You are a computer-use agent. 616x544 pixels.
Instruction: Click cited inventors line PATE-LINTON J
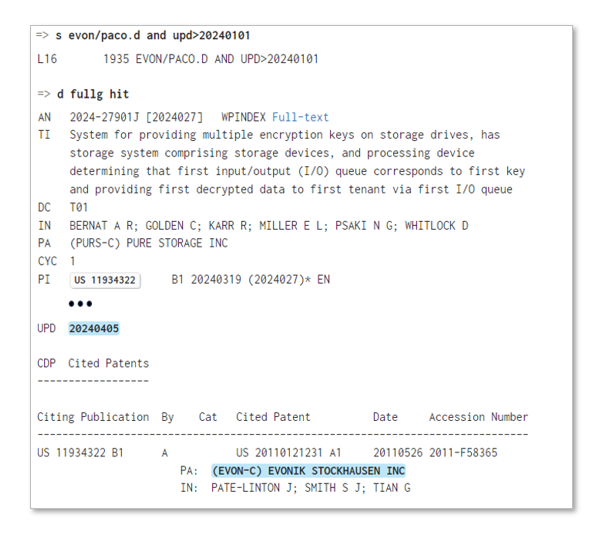coord(310,488)
